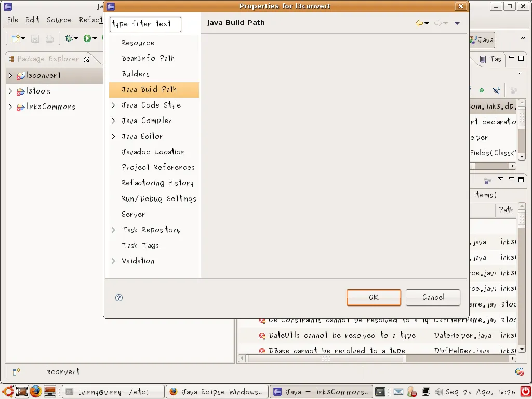Select Resource in properties list
Viewport: 532px width, 399px height.
[x=138, y=43]
